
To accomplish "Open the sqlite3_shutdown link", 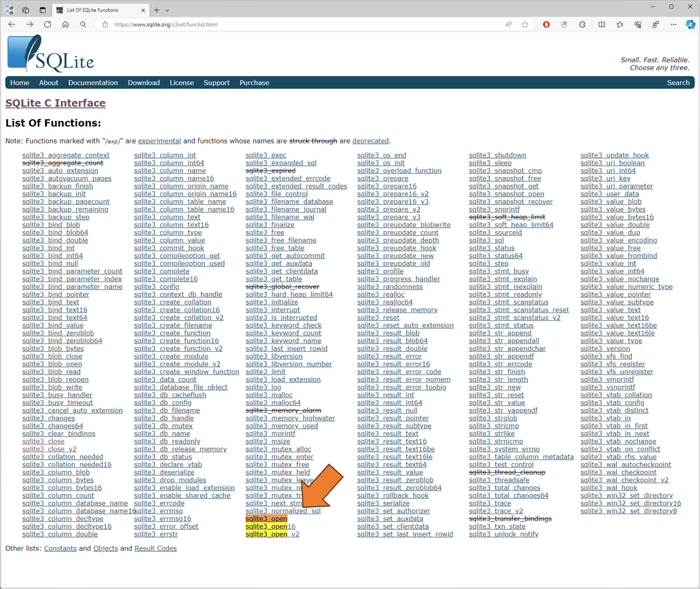I will pos(498,155).
